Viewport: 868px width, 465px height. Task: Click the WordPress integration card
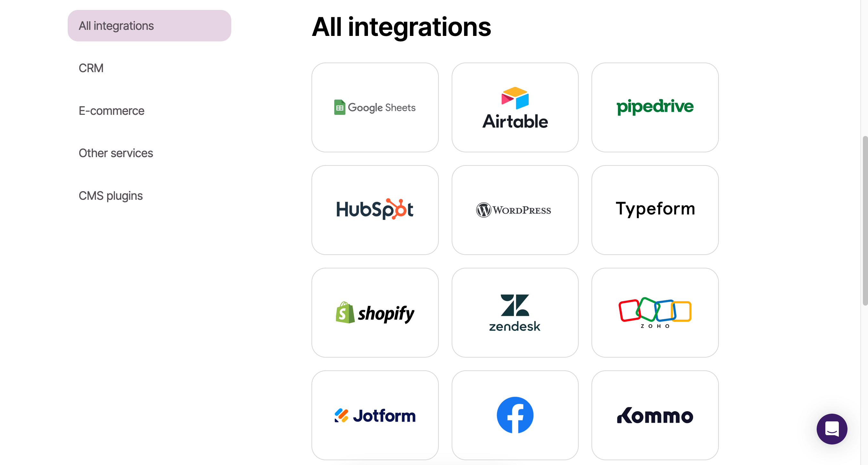coord(515,209)
